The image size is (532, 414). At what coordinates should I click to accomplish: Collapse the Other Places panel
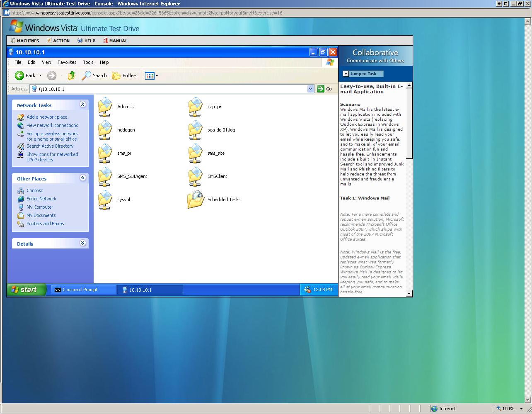(x=82, y=178)
